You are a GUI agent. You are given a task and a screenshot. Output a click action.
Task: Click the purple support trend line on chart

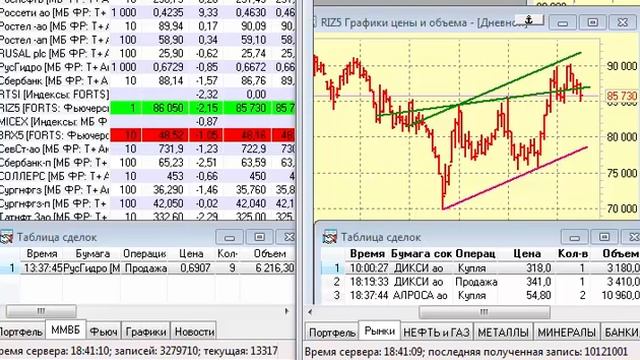click(515, 178)
